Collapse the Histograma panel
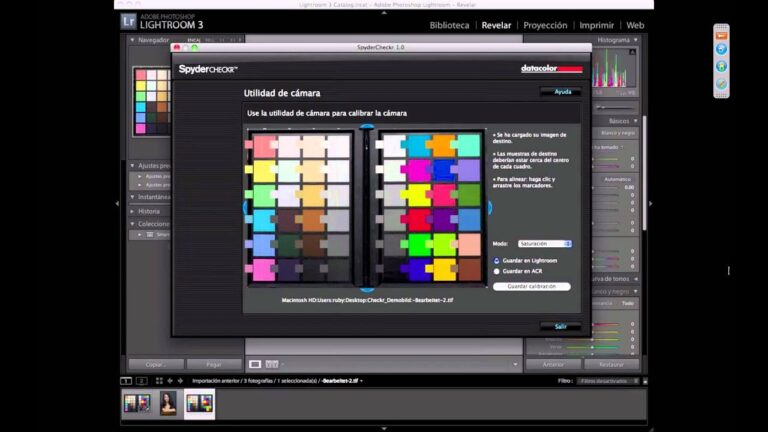 click(x=636, y=40)
